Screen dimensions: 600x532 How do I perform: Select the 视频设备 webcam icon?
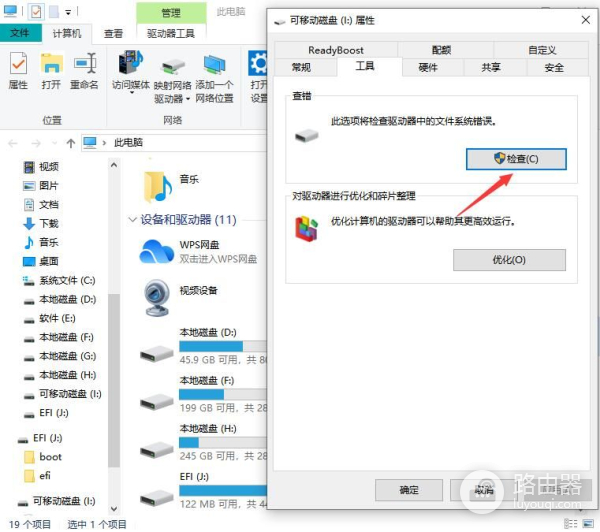tap(156, 298)
